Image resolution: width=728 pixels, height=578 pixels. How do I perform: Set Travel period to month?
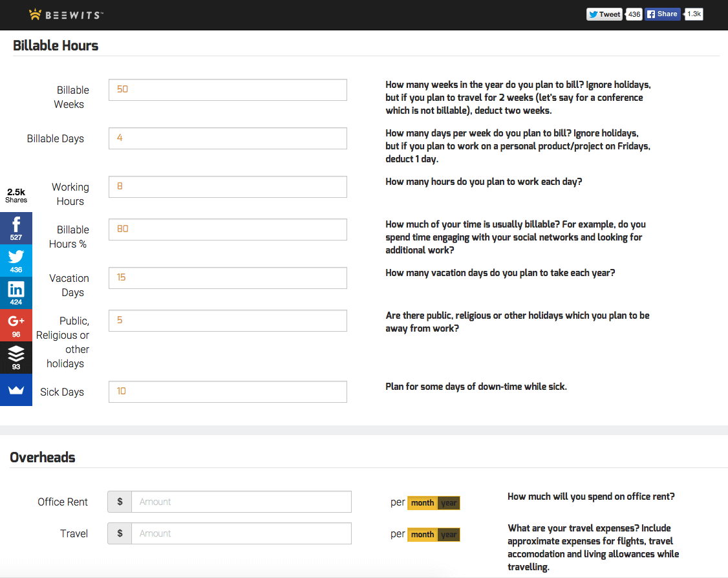pyautogui.click(x=422, y=535)
